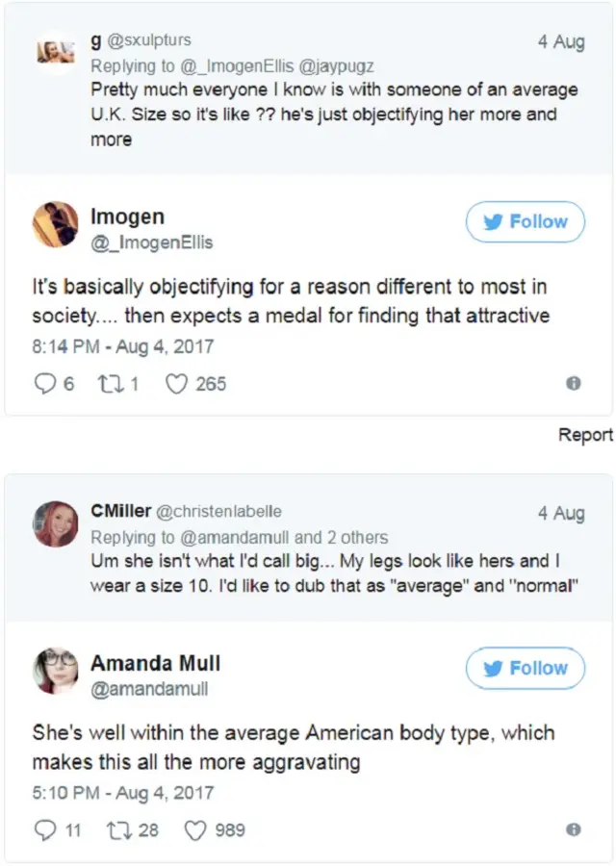Open the info icon on Amanda Mull's tweet

574,829
